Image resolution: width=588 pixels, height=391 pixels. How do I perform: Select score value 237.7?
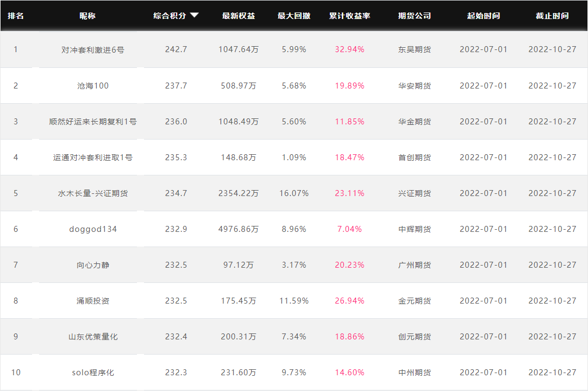(176, 86)
